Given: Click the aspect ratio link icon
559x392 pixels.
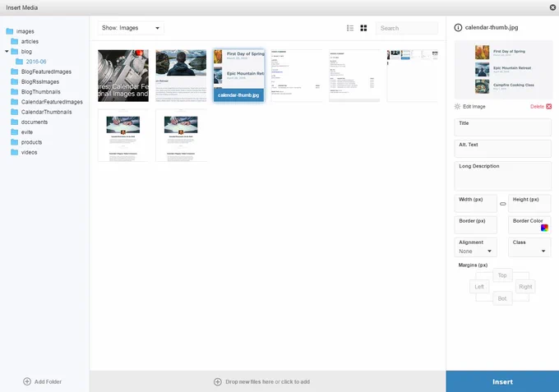Looking at the screenshot, I should [502, 204].
